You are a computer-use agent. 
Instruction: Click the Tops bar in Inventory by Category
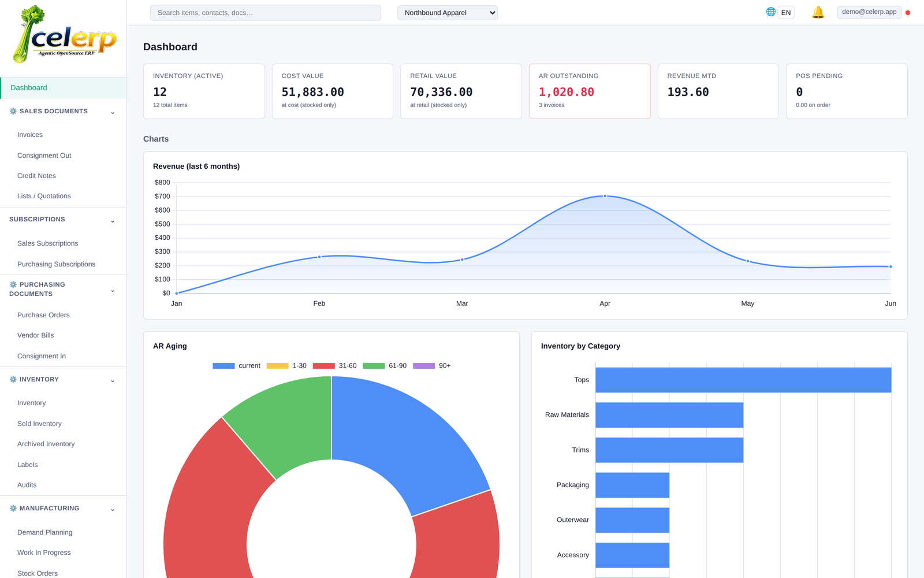743,380
